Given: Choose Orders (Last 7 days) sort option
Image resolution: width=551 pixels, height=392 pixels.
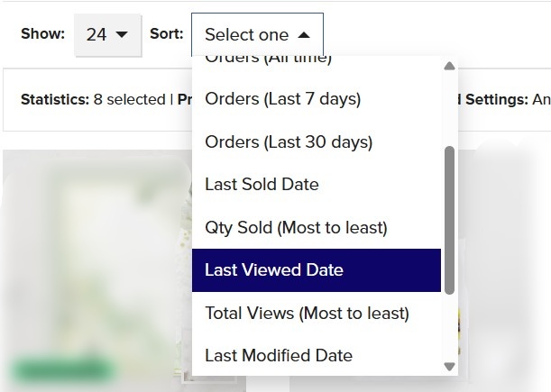Looking at the screenshot, I should [317, 99].
